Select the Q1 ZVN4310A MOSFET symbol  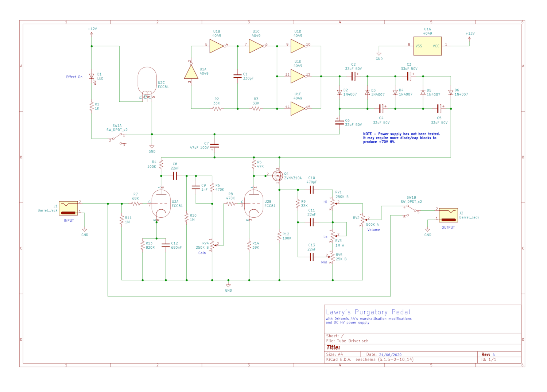click(278, 176)
